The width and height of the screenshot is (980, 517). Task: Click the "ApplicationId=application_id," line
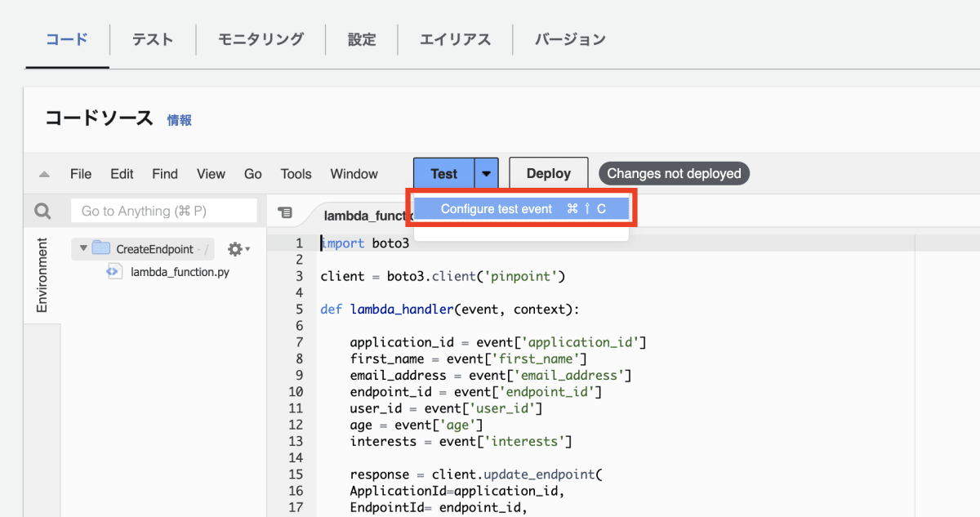457,491
